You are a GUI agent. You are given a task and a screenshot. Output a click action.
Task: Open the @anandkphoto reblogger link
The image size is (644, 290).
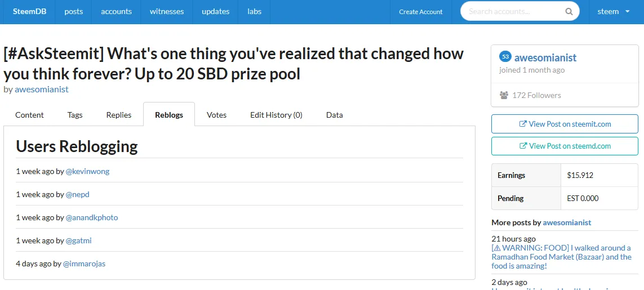[x=92, y=217]
